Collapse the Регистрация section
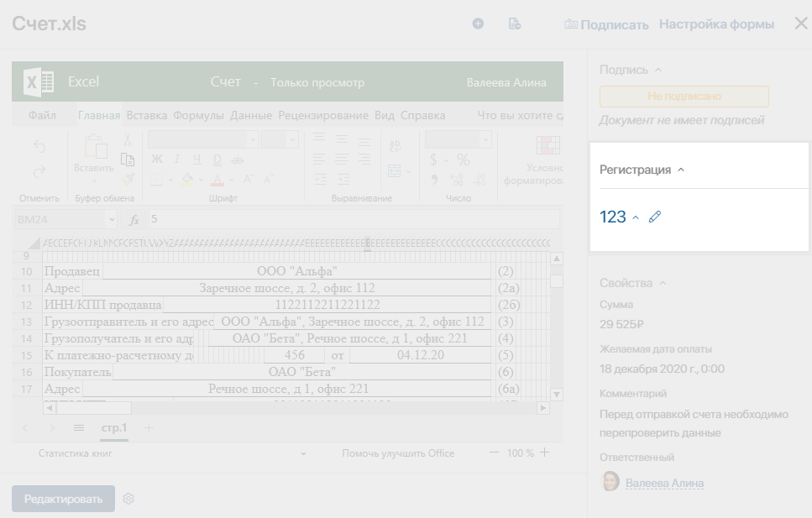 (681, 170)
